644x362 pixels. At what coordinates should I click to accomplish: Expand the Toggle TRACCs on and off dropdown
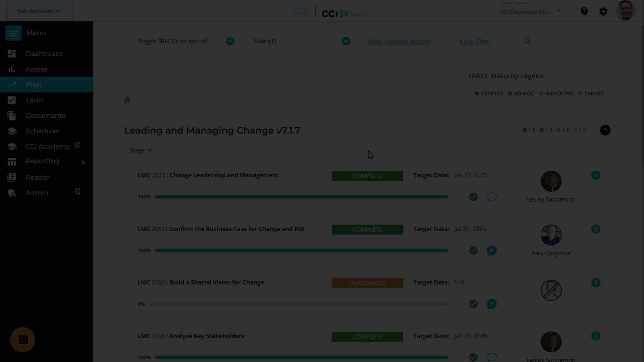230,41
